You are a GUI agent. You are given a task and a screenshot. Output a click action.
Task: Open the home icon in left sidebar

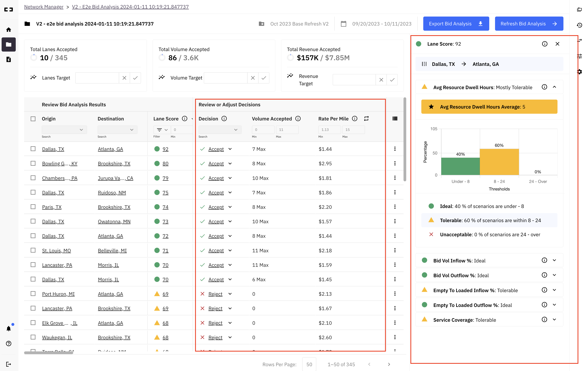(9, 30)
